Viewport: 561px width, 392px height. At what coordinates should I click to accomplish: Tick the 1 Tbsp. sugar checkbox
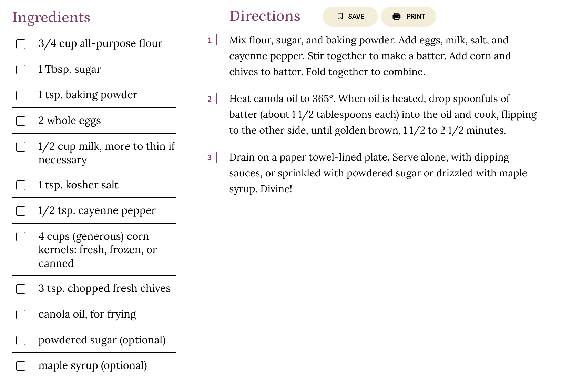(21, 70)
